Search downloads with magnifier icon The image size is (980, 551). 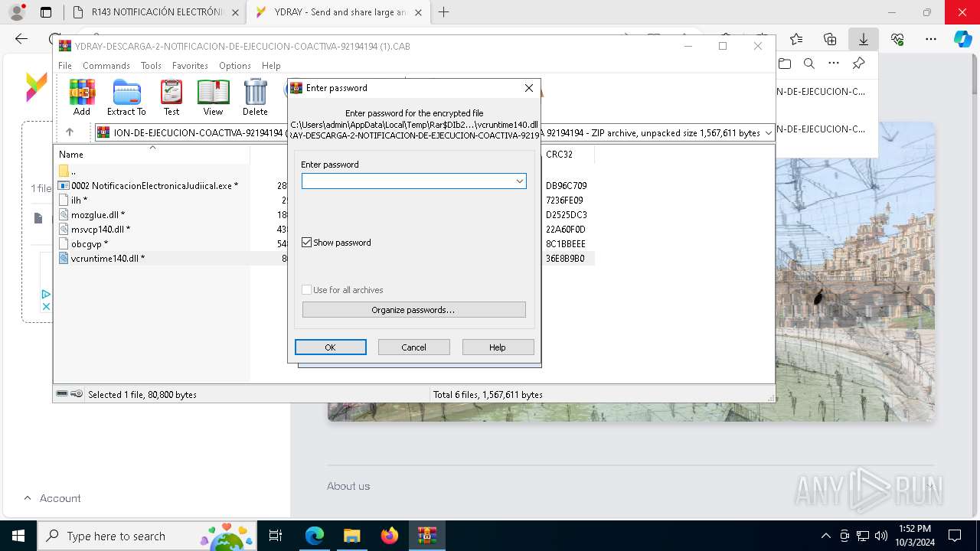[809, 64]
